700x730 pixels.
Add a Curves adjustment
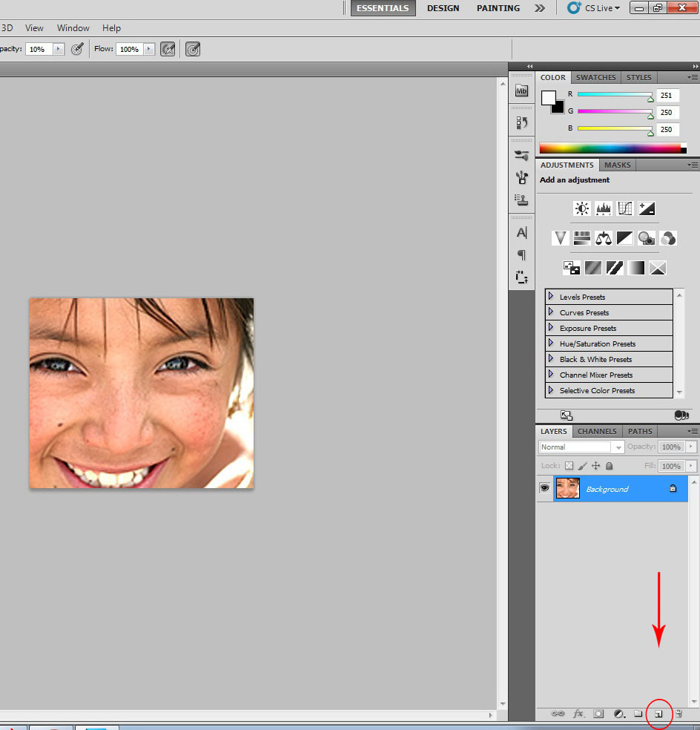pos(625,208)
